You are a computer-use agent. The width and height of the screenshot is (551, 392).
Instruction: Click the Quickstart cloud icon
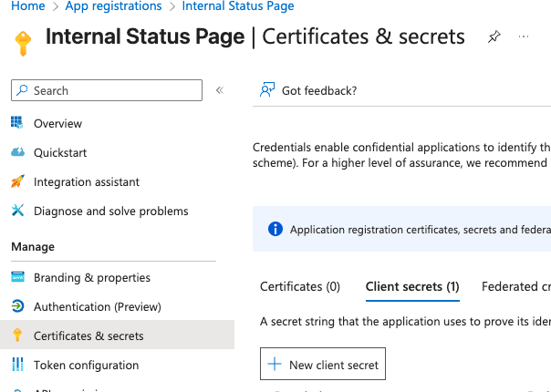[16, 152]
